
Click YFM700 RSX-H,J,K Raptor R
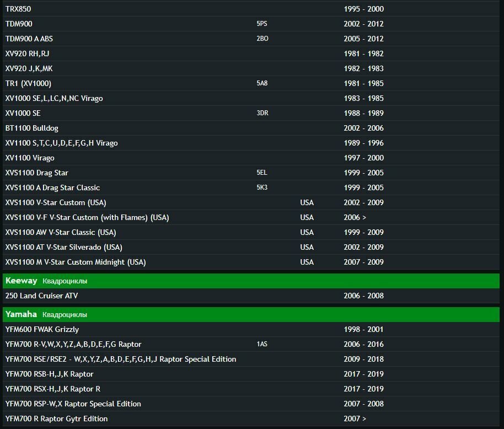click(x=53, y=389)
